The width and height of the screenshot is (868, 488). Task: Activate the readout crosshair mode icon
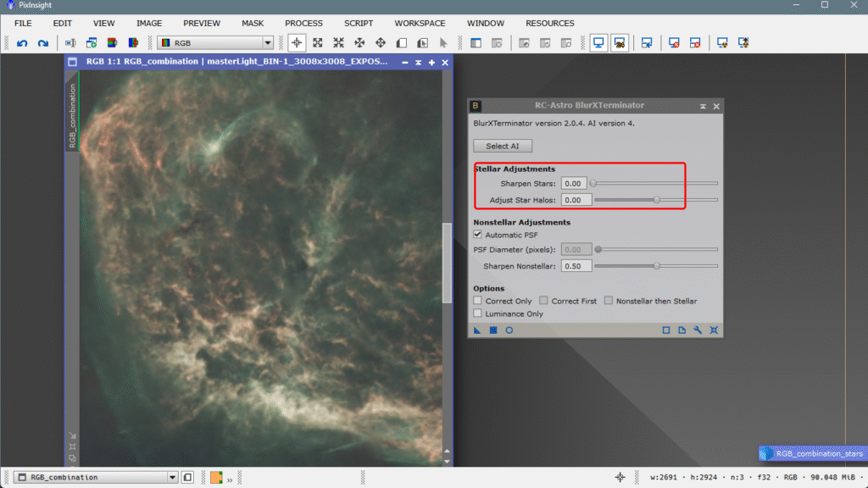(x=297, y=43)
